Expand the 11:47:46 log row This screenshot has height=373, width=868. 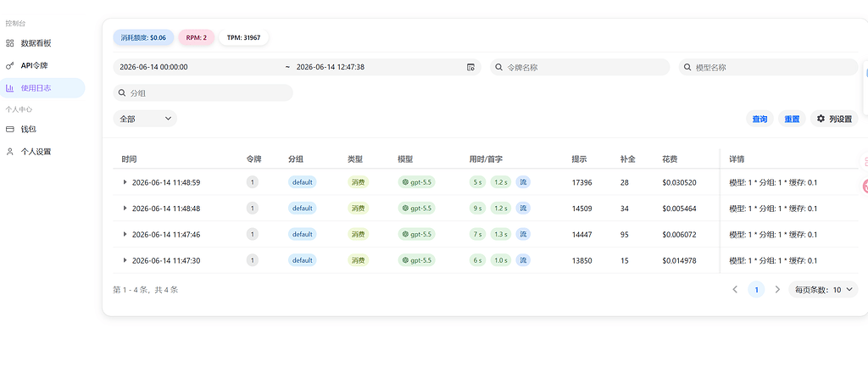point(125,234)
